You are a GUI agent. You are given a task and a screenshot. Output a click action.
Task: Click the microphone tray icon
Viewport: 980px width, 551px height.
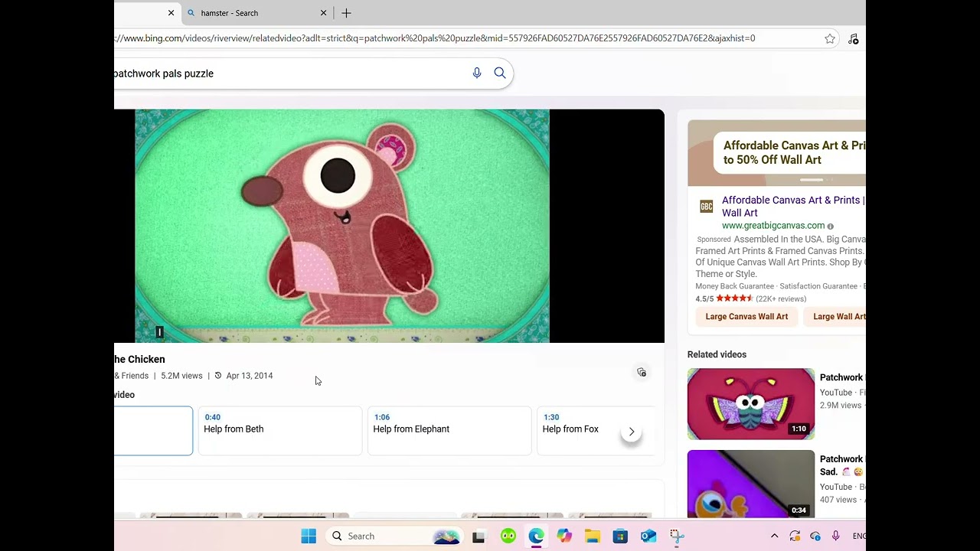pyautogui.click(x=836, y=536)
